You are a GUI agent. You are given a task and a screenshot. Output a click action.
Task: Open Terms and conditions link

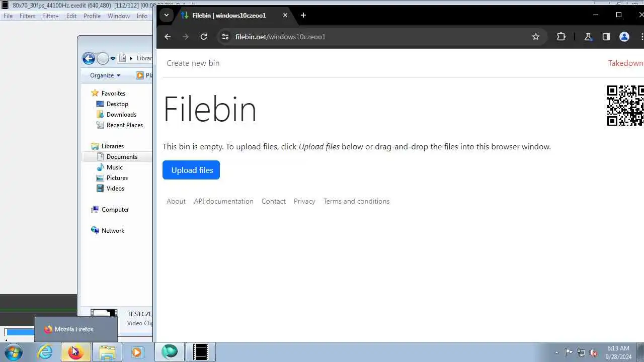click(x=356, y=201)
